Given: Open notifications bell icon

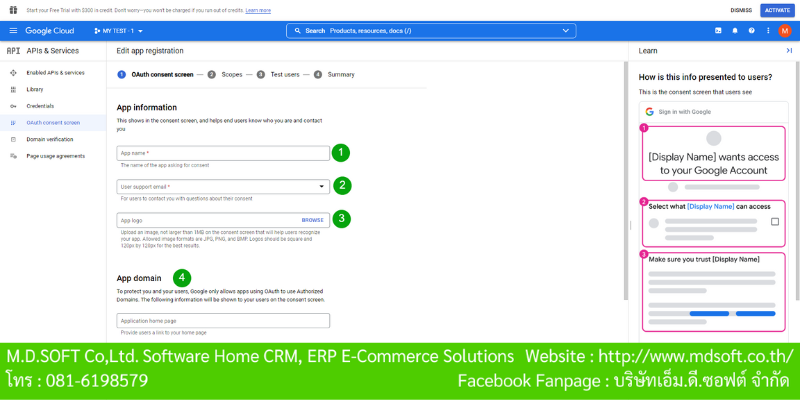Looking at the screenshot, I should 735,31.
